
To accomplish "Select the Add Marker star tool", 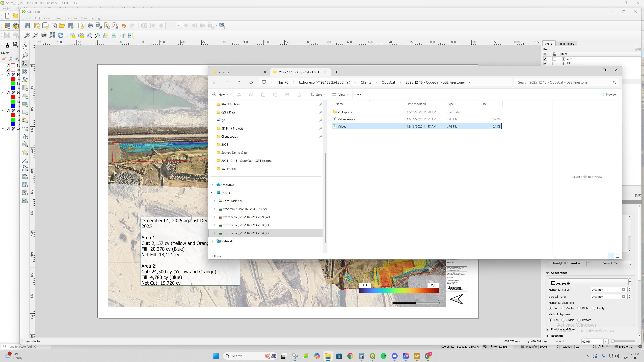I will pyautogui.click(x=25, y=152).
